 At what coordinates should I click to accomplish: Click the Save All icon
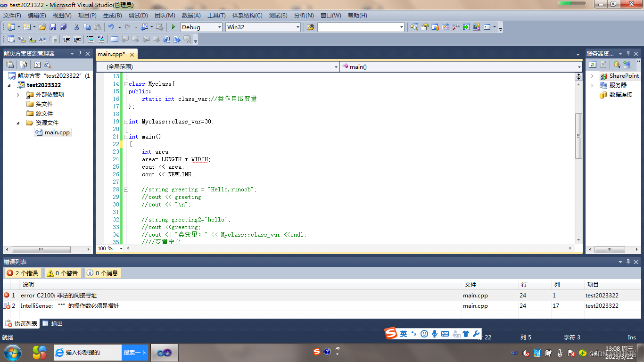click(63, 27)
